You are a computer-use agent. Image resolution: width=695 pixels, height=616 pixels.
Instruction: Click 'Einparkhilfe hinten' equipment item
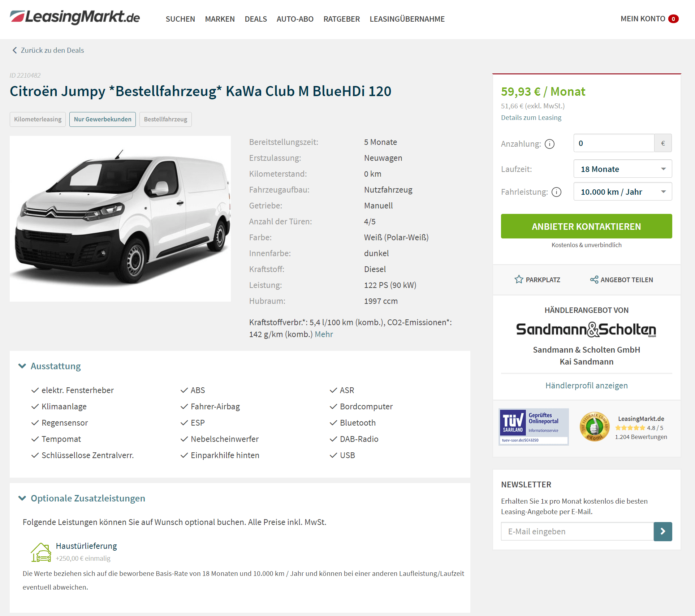(x=225, y=455)
